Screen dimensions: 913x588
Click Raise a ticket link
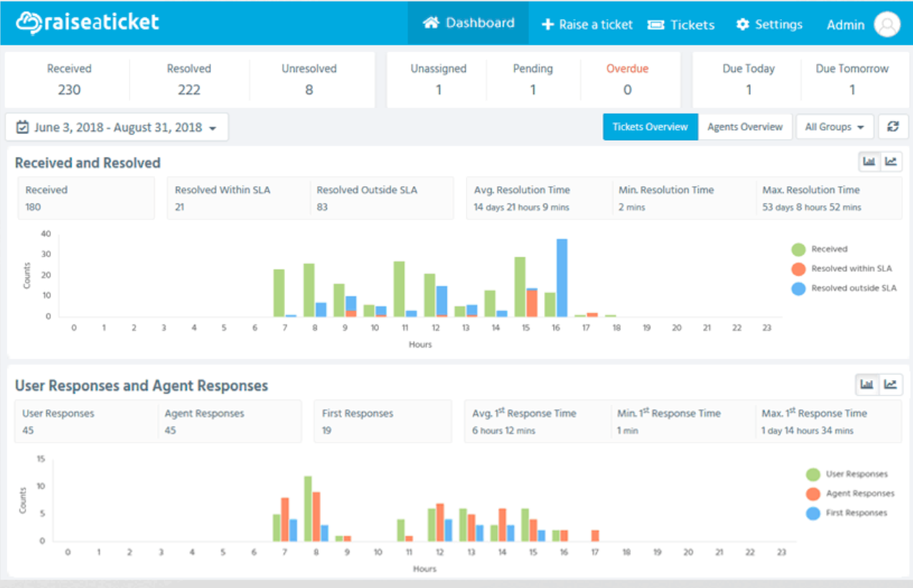tap(587, 25)
